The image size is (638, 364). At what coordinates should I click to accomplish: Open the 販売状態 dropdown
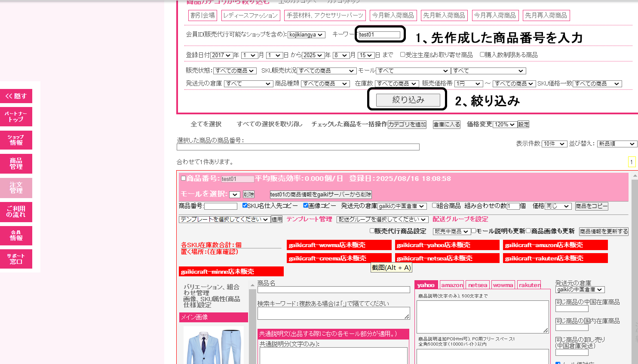pos(235,71)
